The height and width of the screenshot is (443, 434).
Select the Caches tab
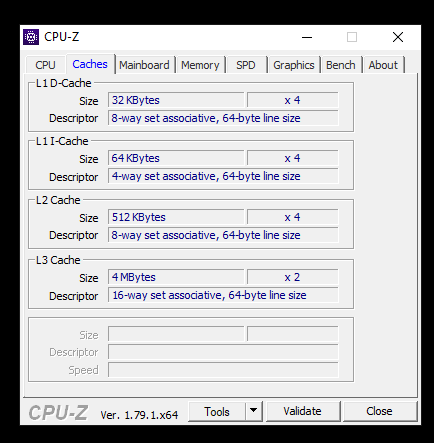90,64
